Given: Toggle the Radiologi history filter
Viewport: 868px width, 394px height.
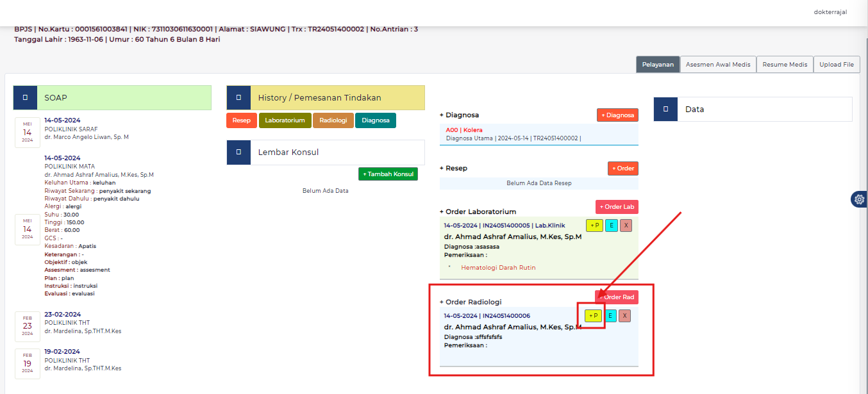Looking at the screenshot, I should coord(333,119).
